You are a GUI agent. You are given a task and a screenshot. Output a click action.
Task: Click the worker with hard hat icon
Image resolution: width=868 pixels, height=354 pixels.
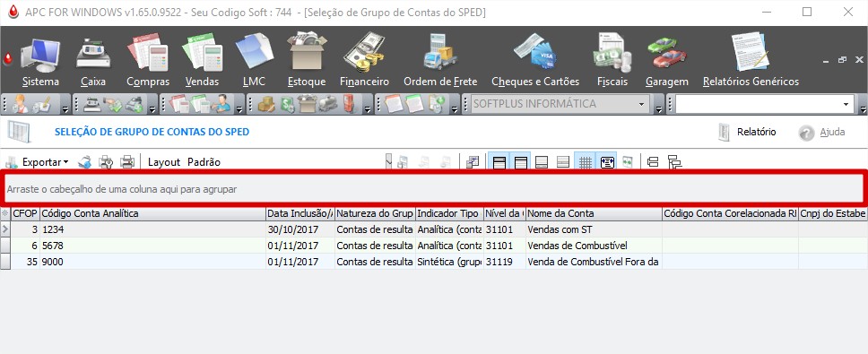[21, 104]
